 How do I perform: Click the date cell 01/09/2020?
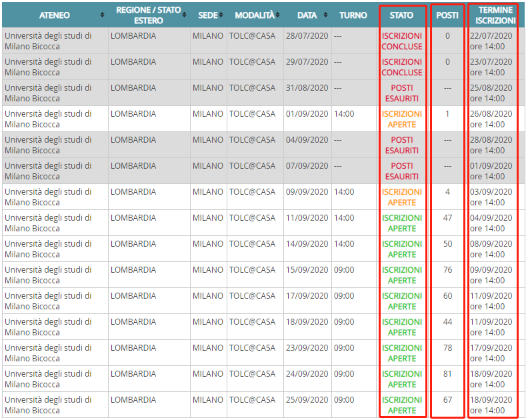click(307, 114)
